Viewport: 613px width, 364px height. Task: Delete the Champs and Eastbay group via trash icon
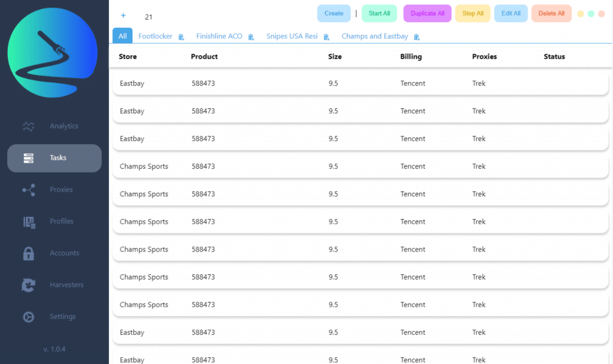coord(417,37)
